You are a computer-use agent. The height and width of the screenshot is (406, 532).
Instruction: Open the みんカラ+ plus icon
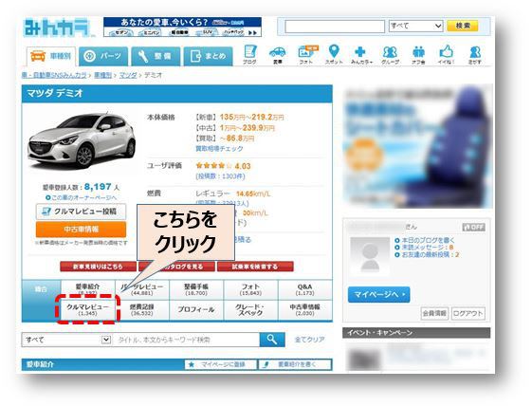tap(360, 52)
